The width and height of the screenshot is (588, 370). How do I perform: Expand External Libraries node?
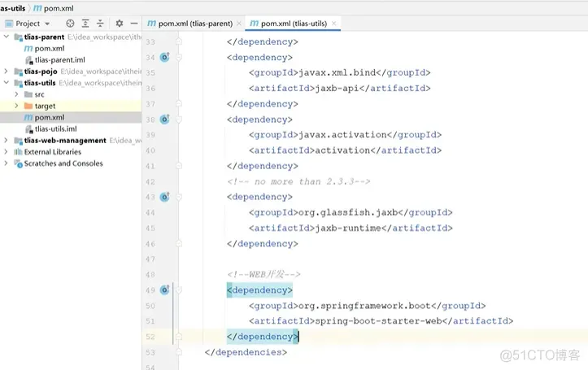[x=6, y=152]
